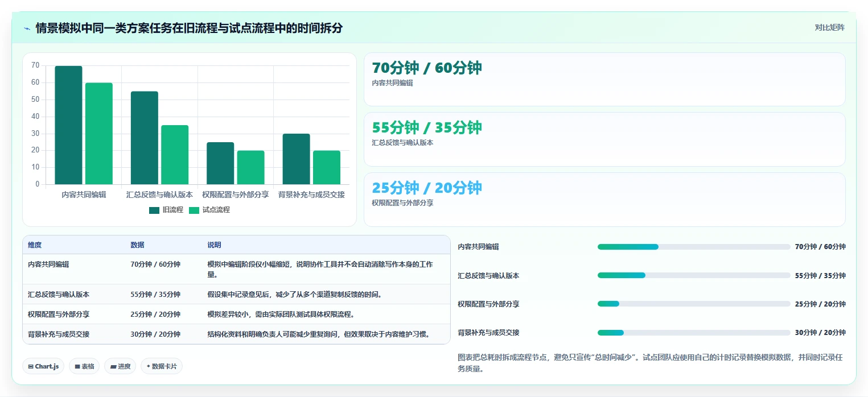Select the 55分钟 / 35分钟 data card
Viewport: 868px width, 397px height.
click(x=604, y=139)
